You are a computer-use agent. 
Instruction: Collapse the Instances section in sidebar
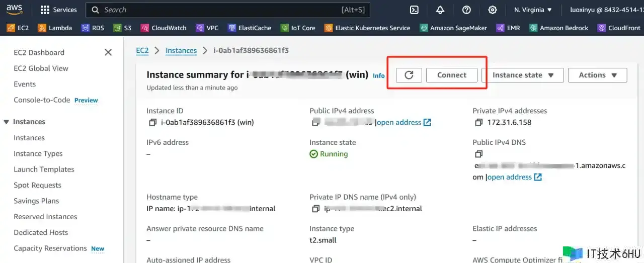7,122
